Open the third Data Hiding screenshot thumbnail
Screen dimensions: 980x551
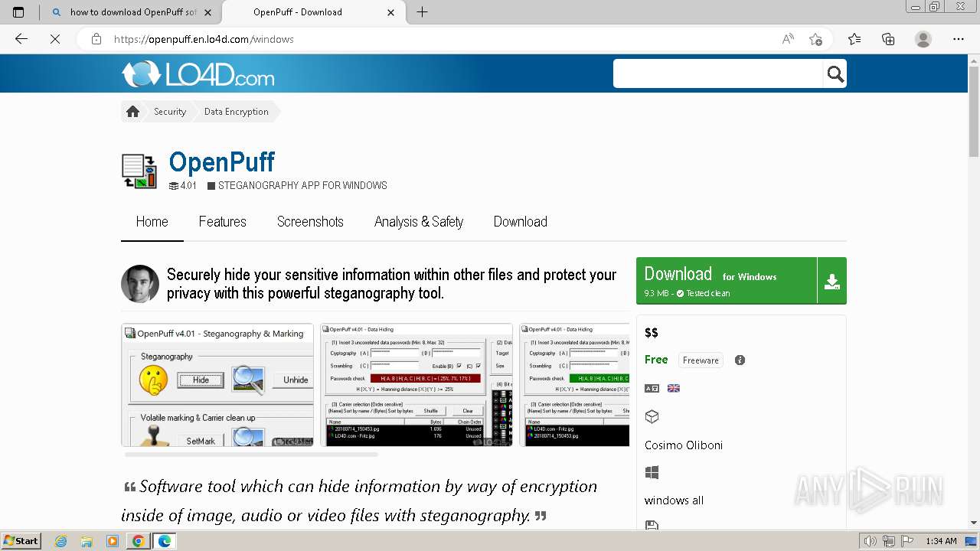tap(574, 385)
